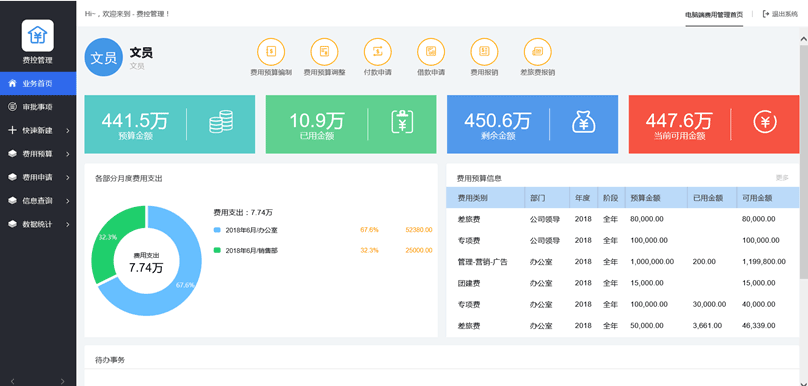The height and width of the screenshot is (386, 808).
Task: Click the 441.5万 预算金额 card
Action: tap(170, 124)
